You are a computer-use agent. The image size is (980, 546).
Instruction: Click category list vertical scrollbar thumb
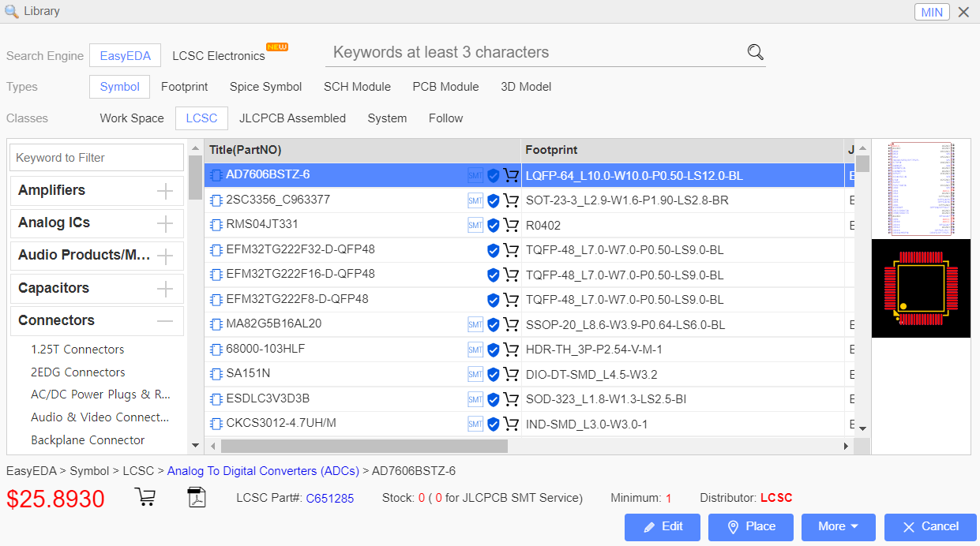[x=195, y=178]
